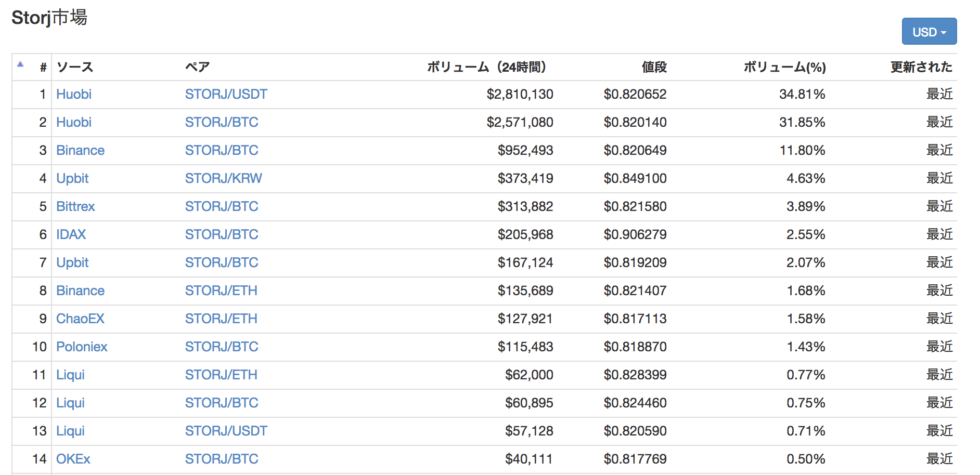
Task: Select the $0.817769 price cell
Action: click(x=635, y=459)
